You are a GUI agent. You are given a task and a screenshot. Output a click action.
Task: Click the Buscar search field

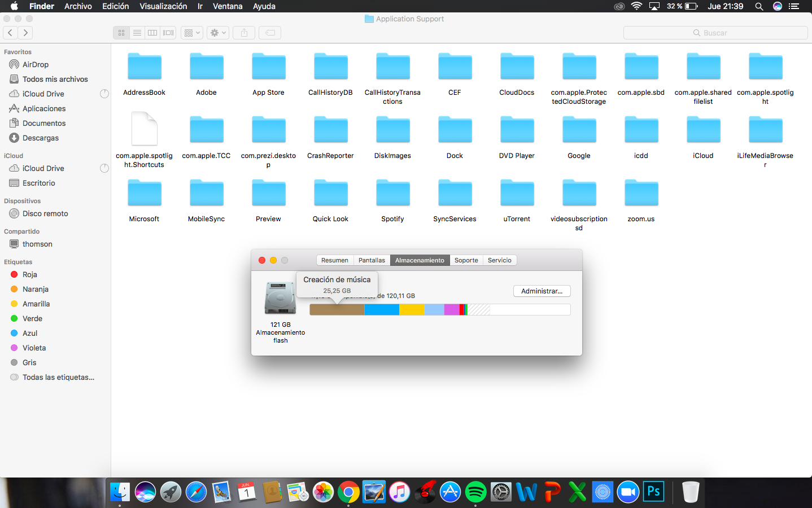(715, 33)
